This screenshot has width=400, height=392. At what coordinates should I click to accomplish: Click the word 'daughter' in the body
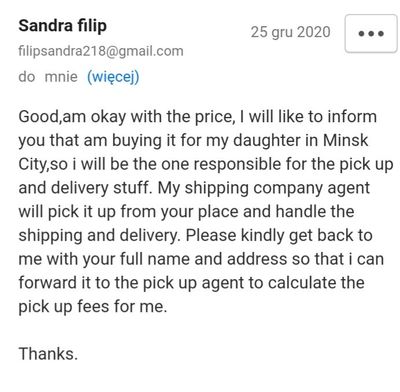267,140
